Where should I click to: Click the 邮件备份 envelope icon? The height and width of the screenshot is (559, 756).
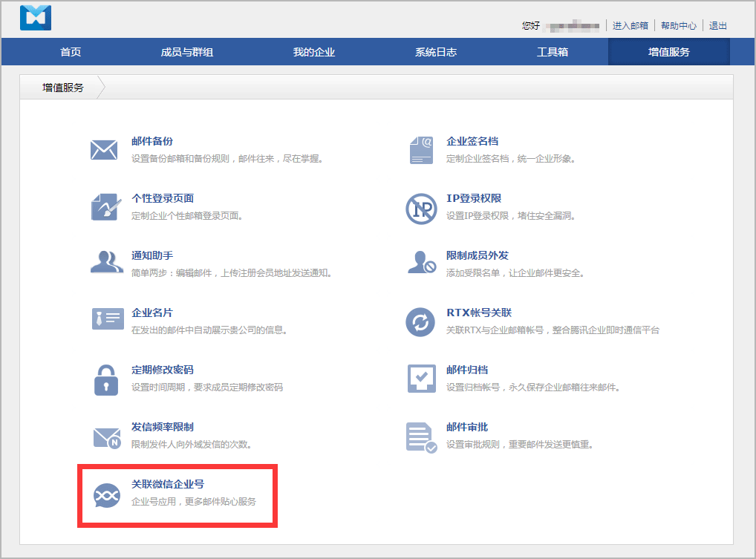104,150
